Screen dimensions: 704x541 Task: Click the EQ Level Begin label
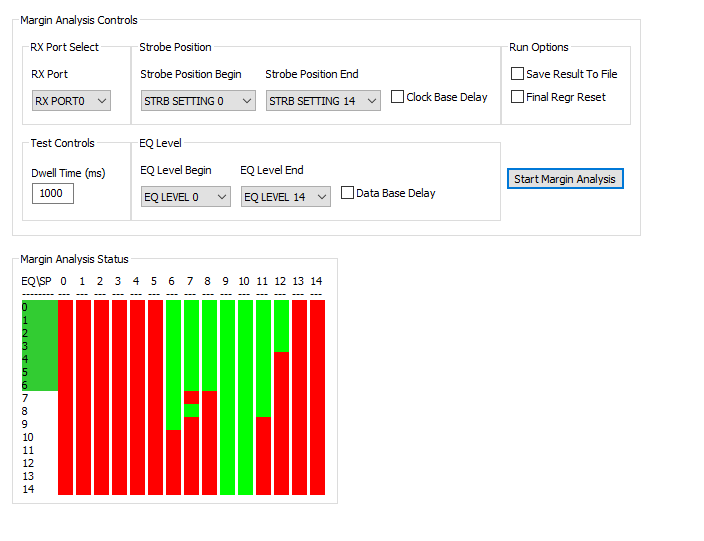coord(176,170)
